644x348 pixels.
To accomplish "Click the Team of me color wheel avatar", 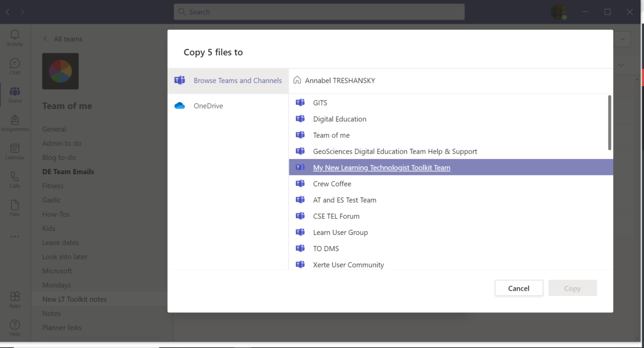I will click(60, 71).
